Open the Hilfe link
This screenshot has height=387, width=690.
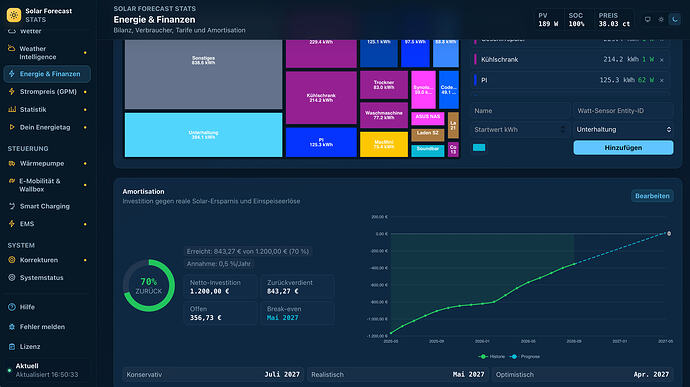(47, 307)
